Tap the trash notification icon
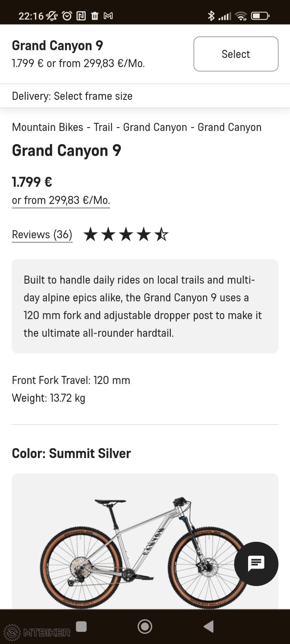290x644 pixels. point(95,16)
